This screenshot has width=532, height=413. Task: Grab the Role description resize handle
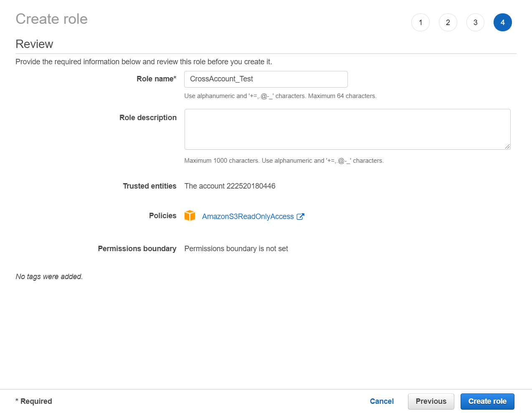pos(507,146)
